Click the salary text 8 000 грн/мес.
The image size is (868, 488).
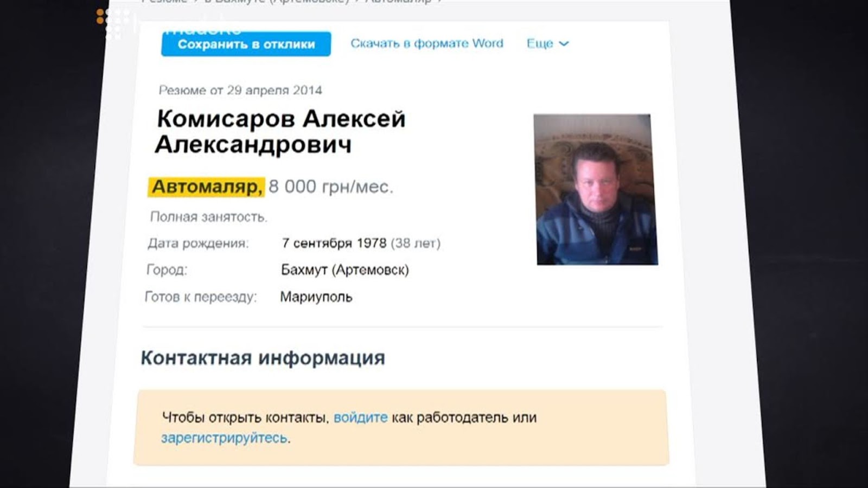[x=331, y=187]
